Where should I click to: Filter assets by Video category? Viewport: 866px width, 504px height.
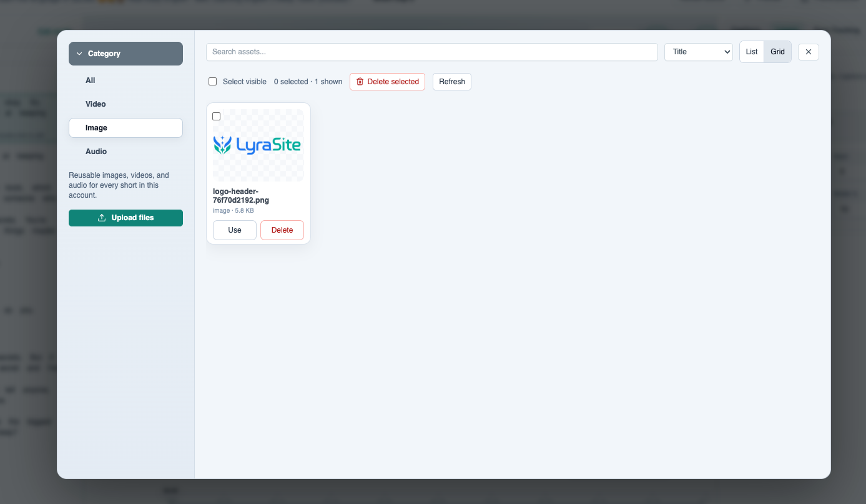(125, 104)
